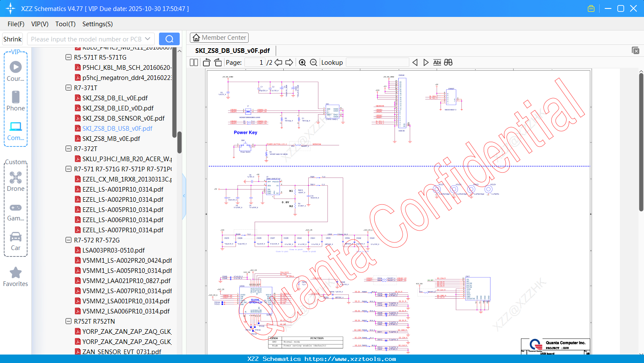644x363 pixels.
Task: Collapse the R7-572 R7-572G folder
Action: point(69,240)
